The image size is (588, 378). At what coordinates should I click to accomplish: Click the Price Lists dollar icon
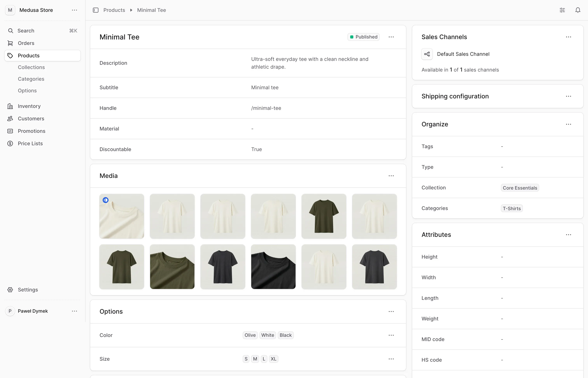(10, 143)
